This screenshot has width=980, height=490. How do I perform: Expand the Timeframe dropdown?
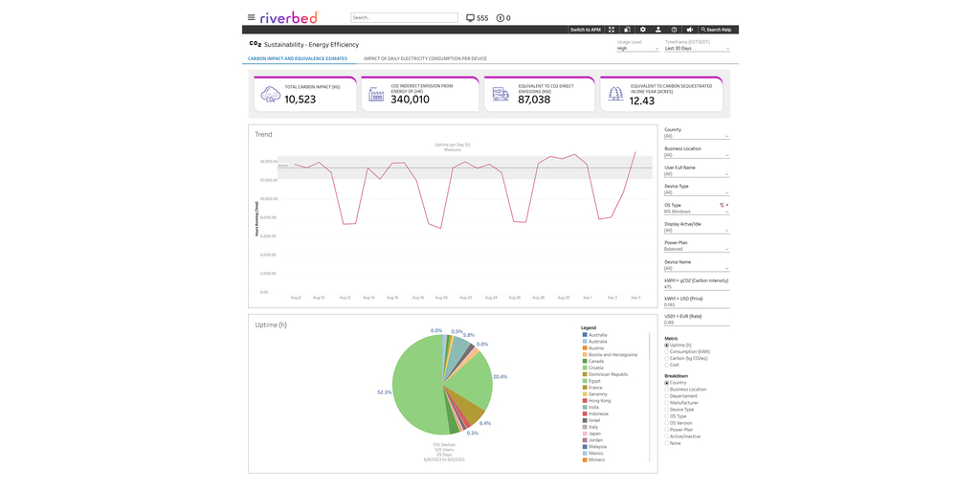[x=697, y=48]
